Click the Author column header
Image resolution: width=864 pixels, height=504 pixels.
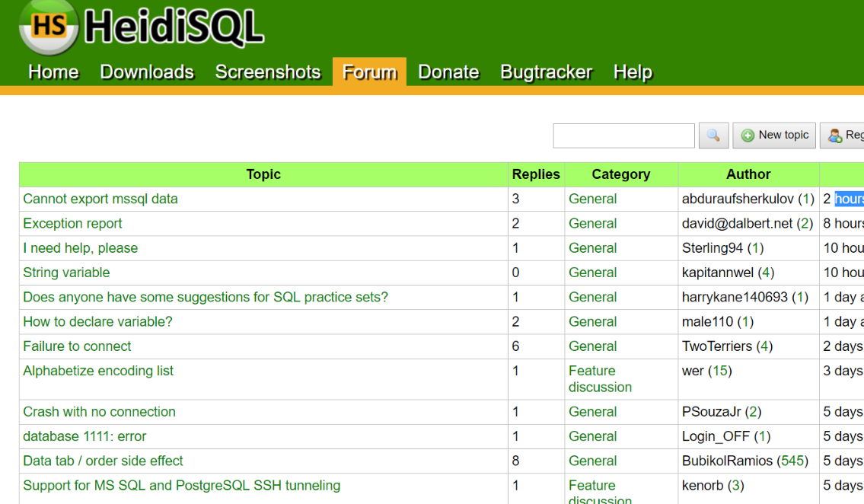click(x=748, y=174)
